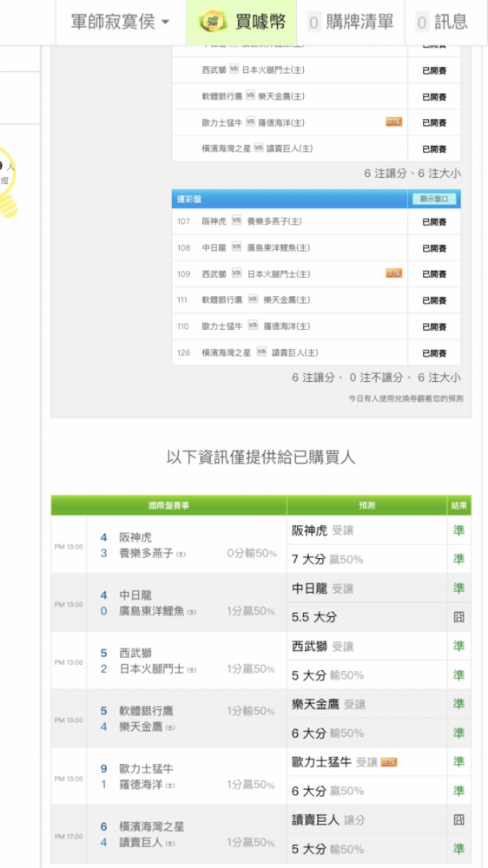Click 日本火腿鬥士 in the results table
The height and width of the screenshot is (868, 488).
click(x=152, y=668)
